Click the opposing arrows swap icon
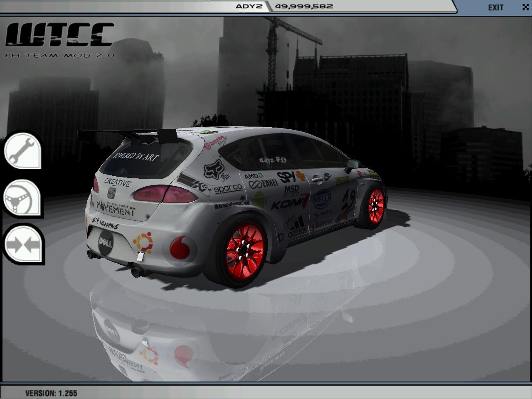 tap(23, 244)
